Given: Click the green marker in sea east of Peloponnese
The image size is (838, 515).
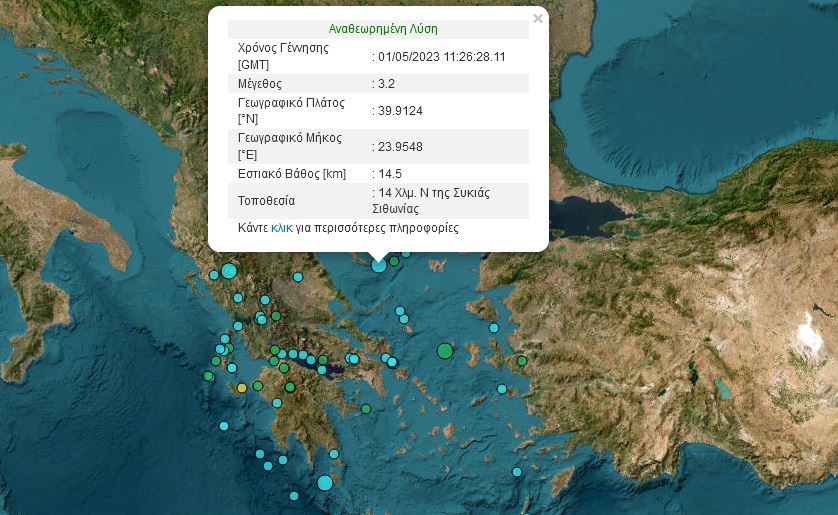Looking at the screenshot, I should tap(366, 408).
